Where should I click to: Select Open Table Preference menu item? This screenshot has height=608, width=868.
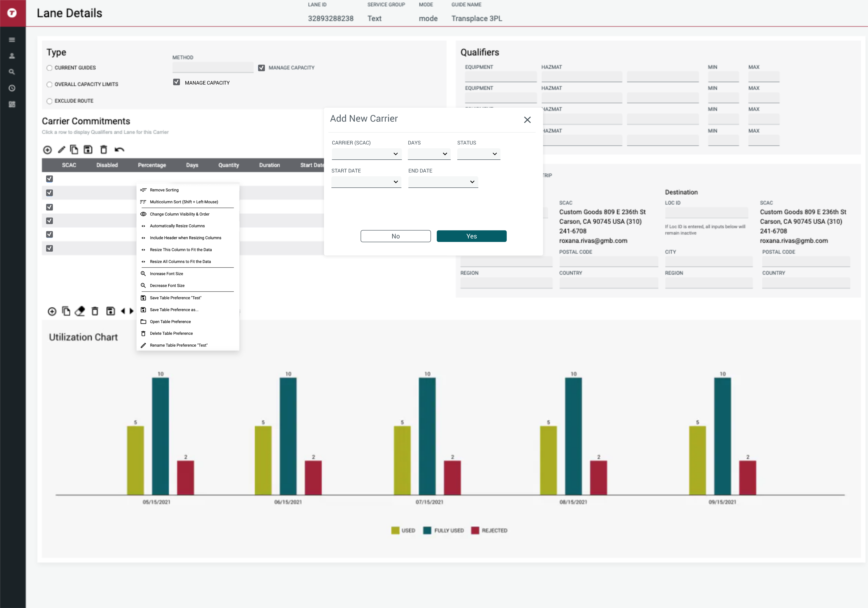click(188, 322)
